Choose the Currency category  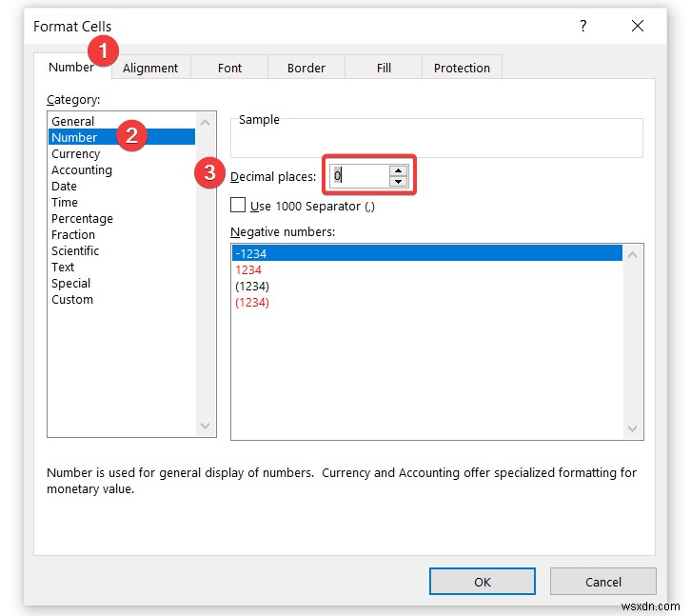click(122, 153)
